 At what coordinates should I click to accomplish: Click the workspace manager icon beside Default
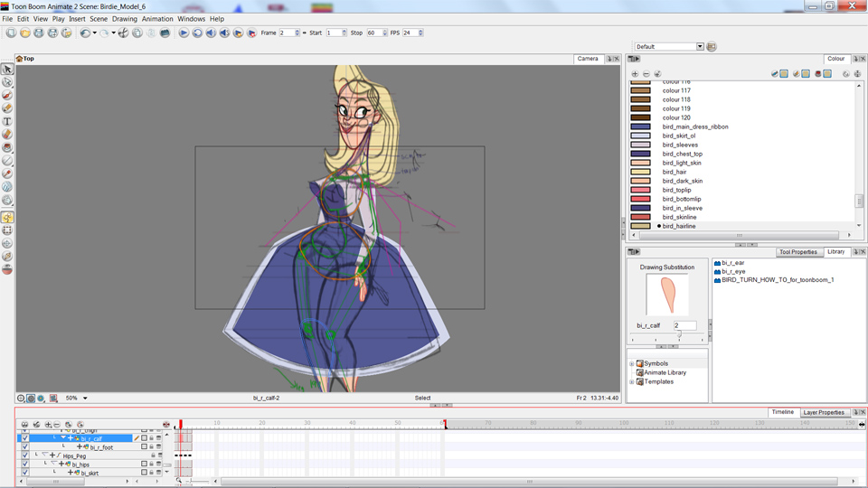tap(712, 46)
